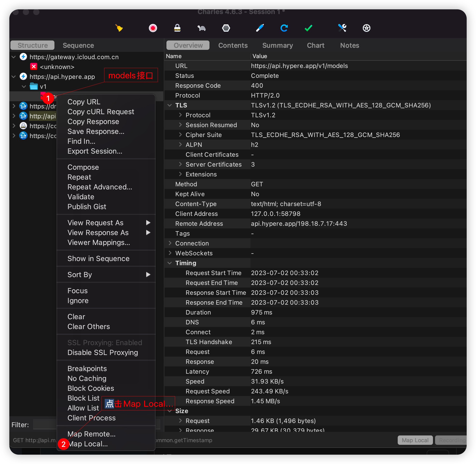Screen dimensions: 476x464
Task: Select api.hypere.app host globe icon
Action: click(23, 76)
